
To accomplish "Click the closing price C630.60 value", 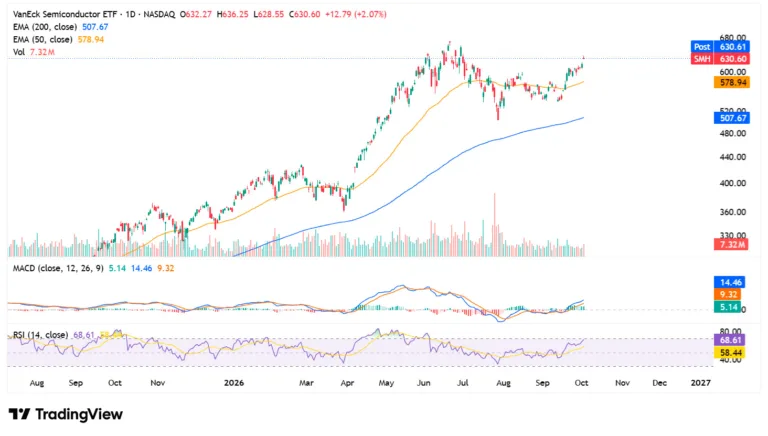I will (304, 14).
